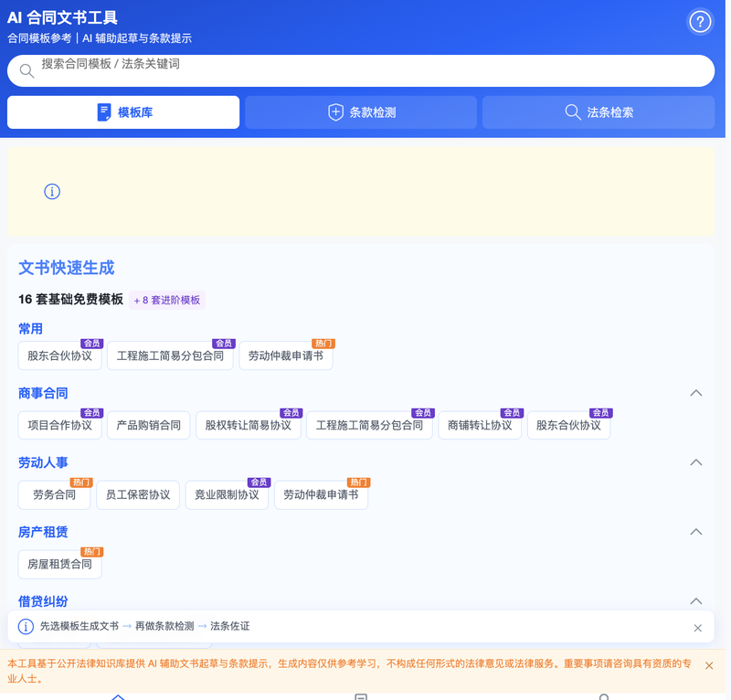The width and height of the screenshot is (731, 700).
Task: Close the orange legal disclaimer banner
Action: (x=709, y=666)
